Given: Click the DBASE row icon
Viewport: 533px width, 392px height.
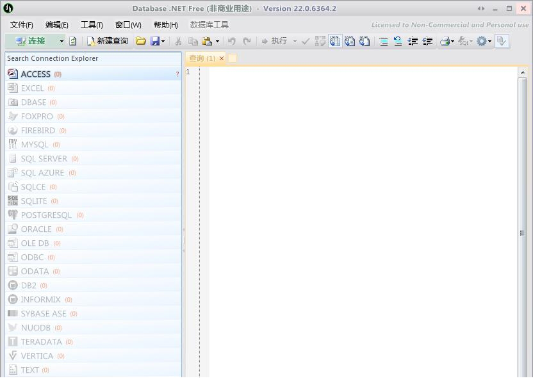Looking at the screenshot, I should tap(13, 102).
